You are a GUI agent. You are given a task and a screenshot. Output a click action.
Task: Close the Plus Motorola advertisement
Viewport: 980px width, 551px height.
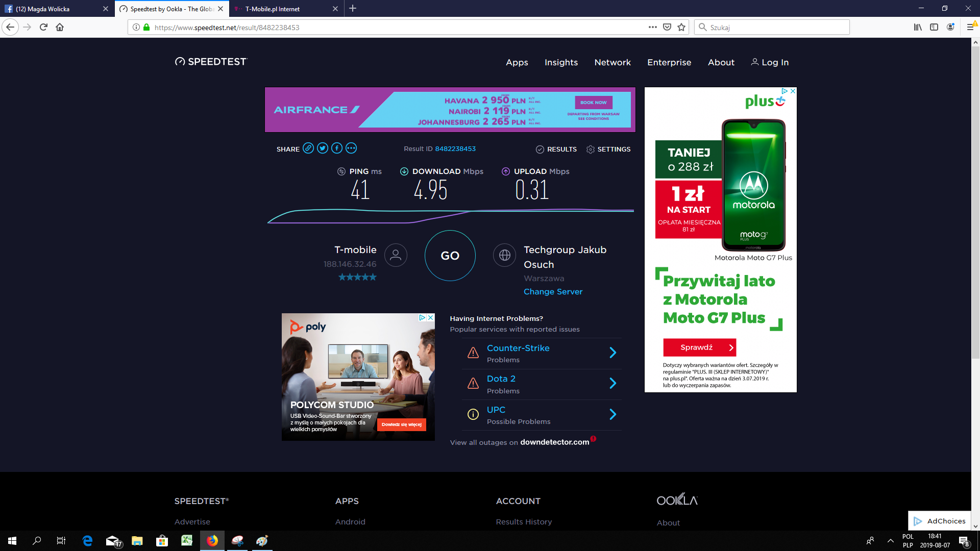click(x=793, y=91)
